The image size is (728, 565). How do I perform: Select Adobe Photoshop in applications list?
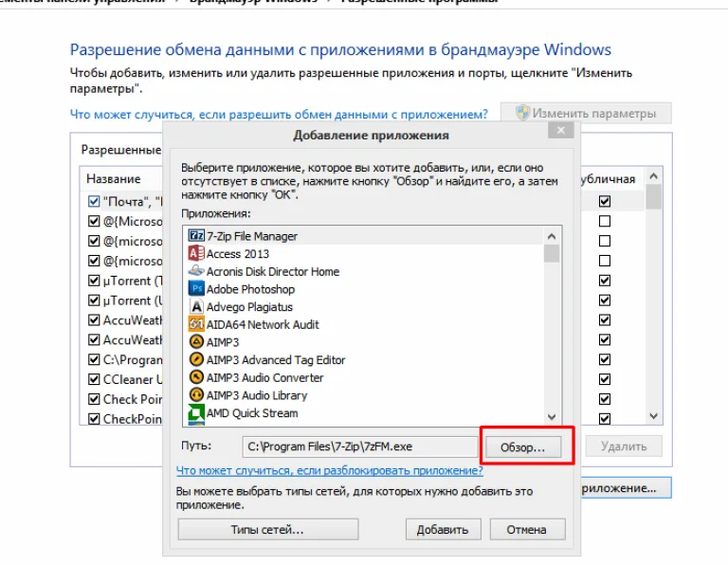point(364,289)
